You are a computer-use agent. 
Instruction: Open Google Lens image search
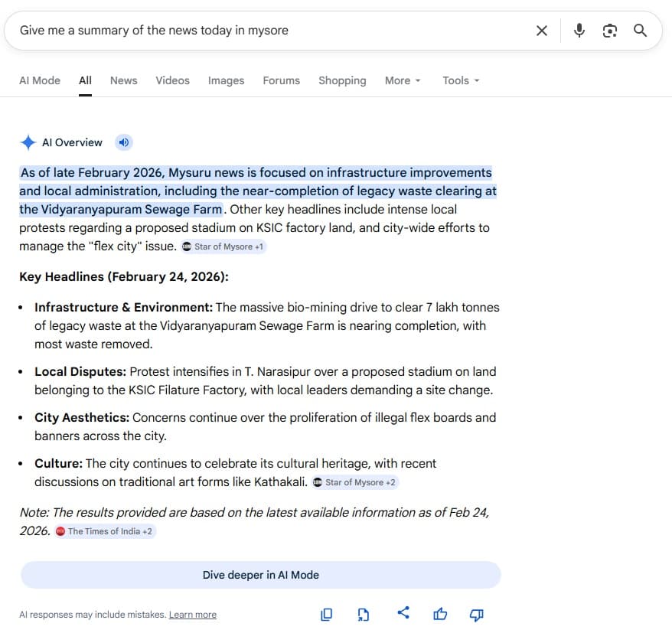[x=609, y=31]
